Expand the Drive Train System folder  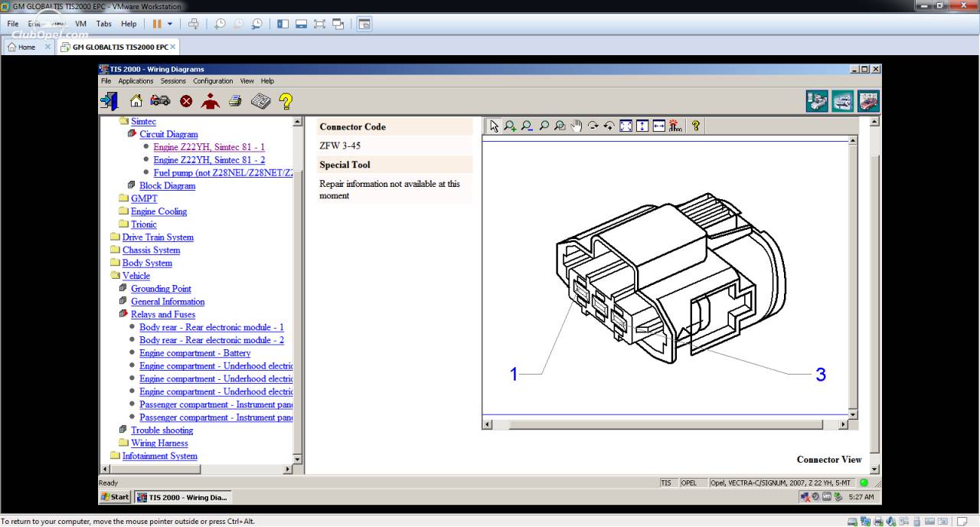point(116,237)
